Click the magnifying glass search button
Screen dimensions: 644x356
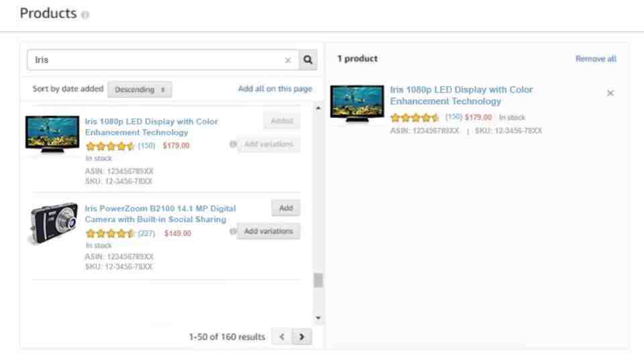tap(308, 60)
